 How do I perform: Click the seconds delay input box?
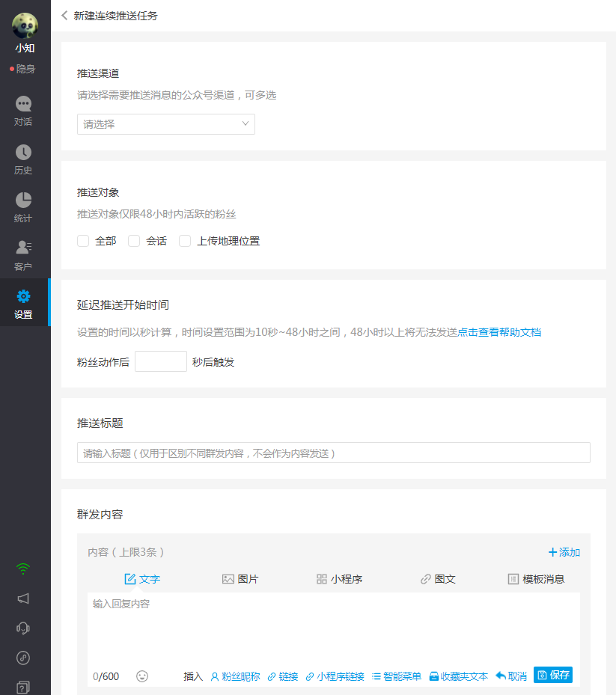coord(160,362)
